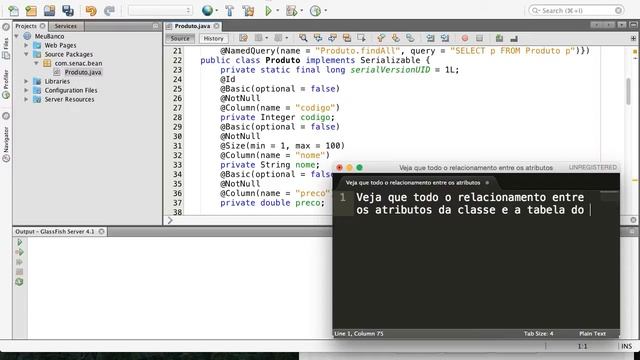Open Plain Text syntax selector in Sublime
This screenshot has width=640, height=360.
click(x=593, y=333)
